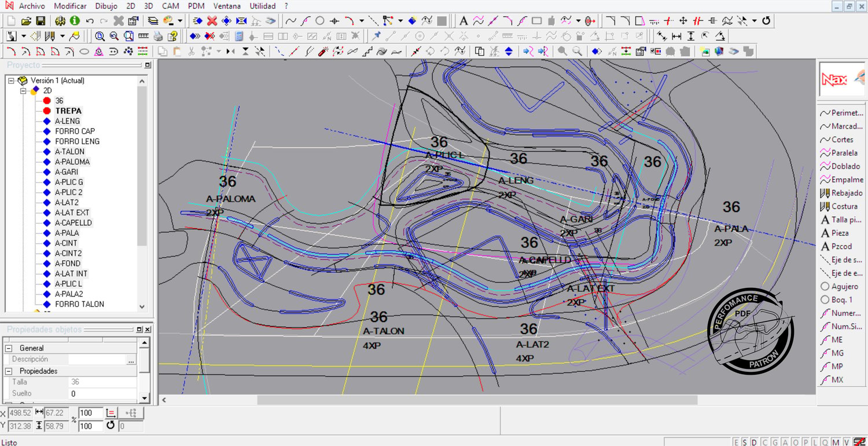Viewport: 868px width, 446px height.
Task: Open the dropdown arrow before the rotate icon
Action: (x=754, y=20)
